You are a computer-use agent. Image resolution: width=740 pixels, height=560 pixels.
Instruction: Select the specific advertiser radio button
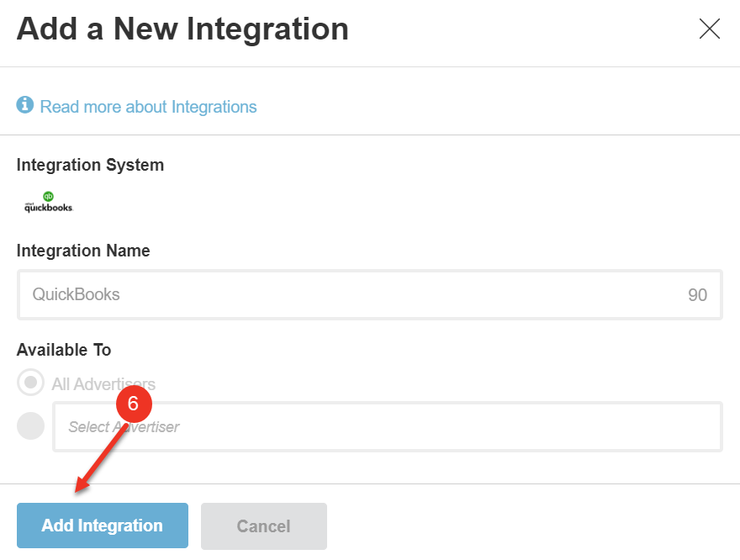point(30,426)
